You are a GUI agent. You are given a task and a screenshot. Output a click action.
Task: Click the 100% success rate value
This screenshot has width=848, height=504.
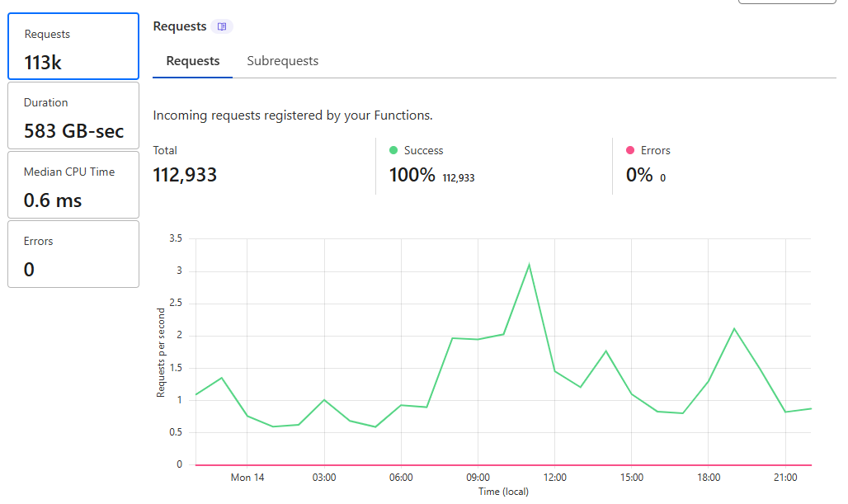412,175
